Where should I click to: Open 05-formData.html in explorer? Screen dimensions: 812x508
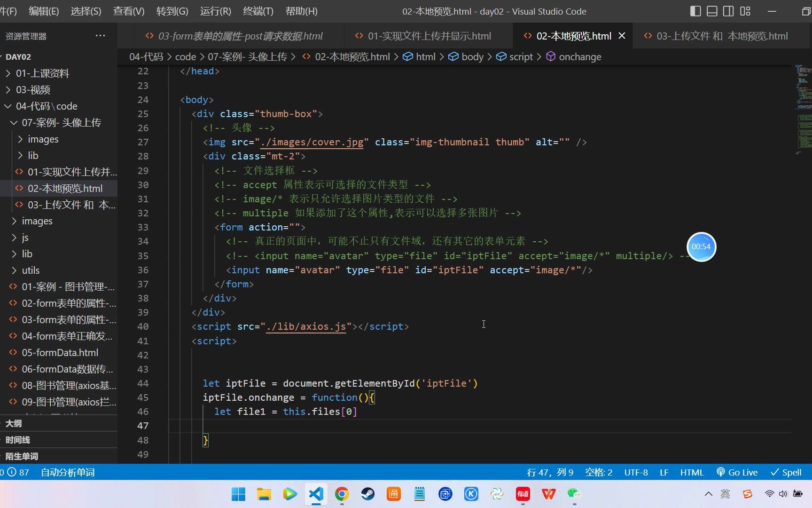tap(59, 353)
